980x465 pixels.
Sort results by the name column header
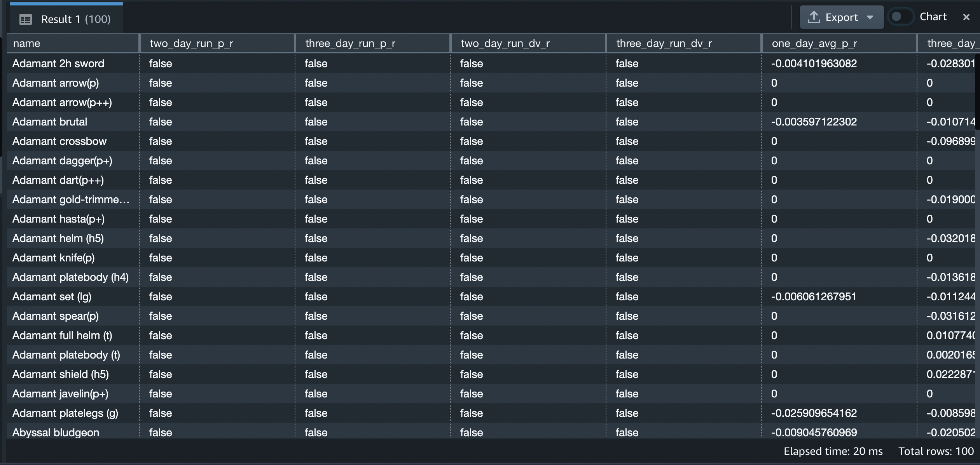coord(27,43)
